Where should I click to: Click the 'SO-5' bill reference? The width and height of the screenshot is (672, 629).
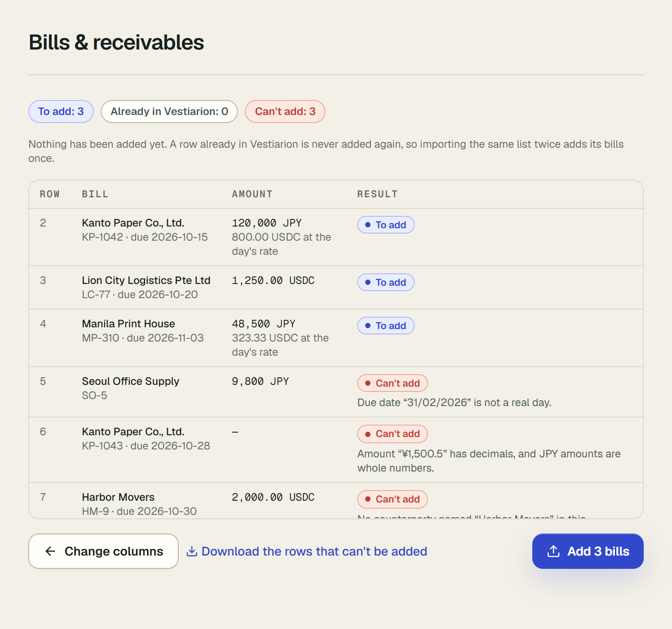click(x=95, y=395)
